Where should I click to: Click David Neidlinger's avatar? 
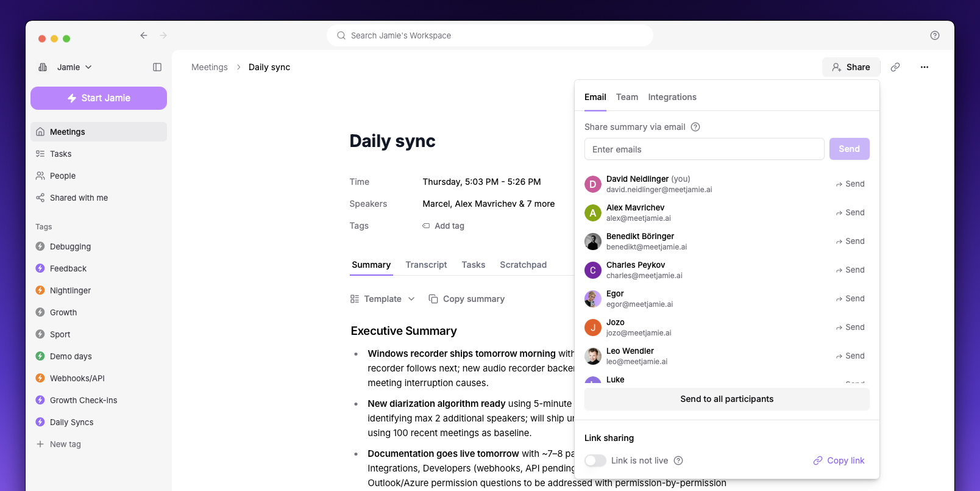(593, 184)
